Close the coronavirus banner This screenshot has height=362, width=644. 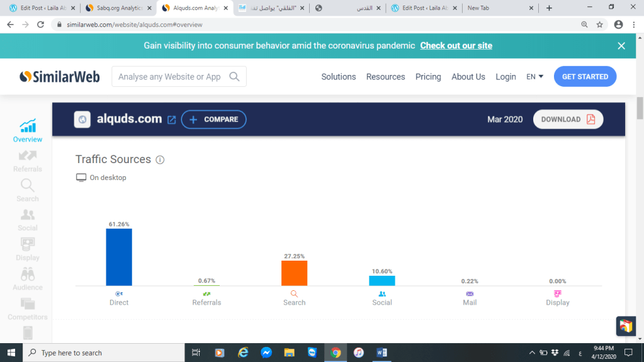pyautogui.click(x=621, y=46)
